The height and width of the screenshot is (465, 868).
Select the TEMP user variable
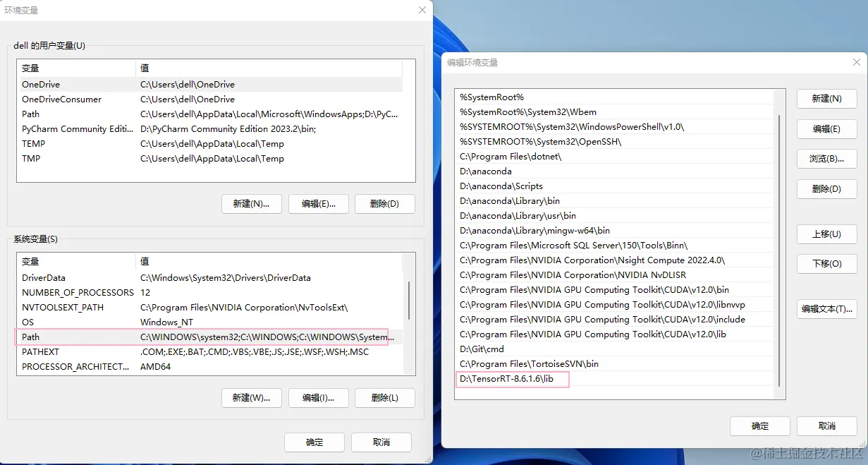coord(209,143)
